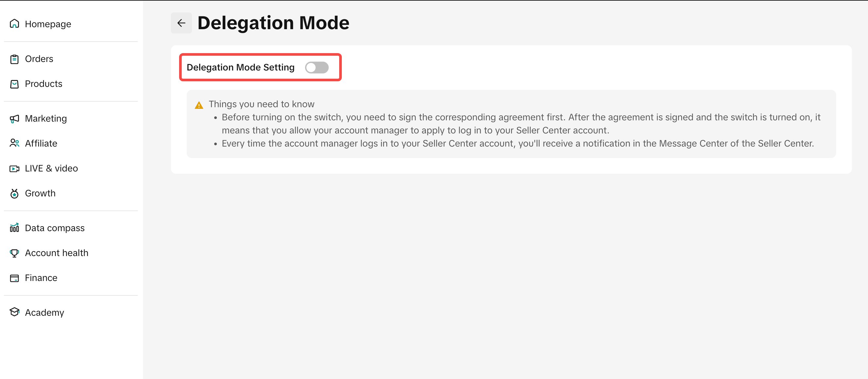The image size is (868, 379).
Task: Click the Account health trophy icon
Action: (x=14, y=253)
